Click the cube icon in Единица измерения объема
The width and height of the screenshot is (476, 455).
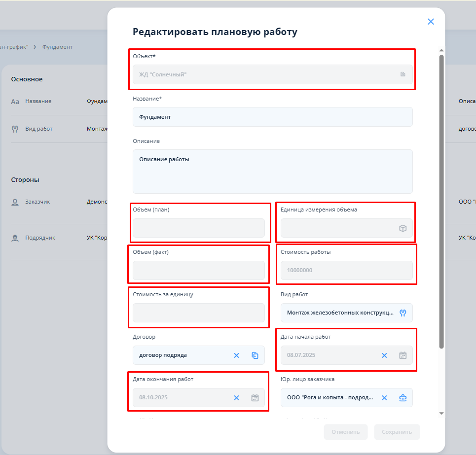403,228
